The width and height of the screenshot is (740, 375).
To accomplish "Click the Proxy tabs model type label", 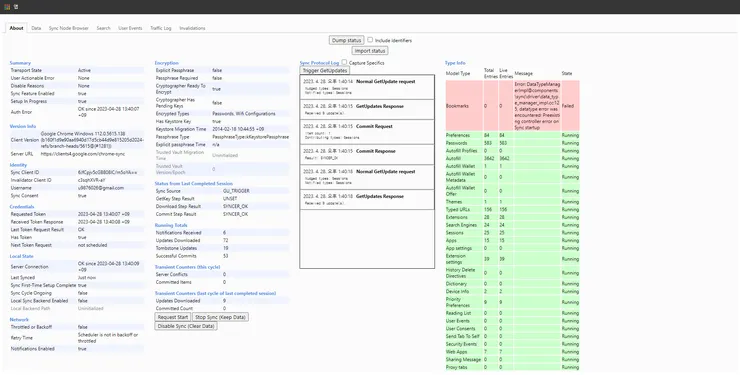I will 456,367.
